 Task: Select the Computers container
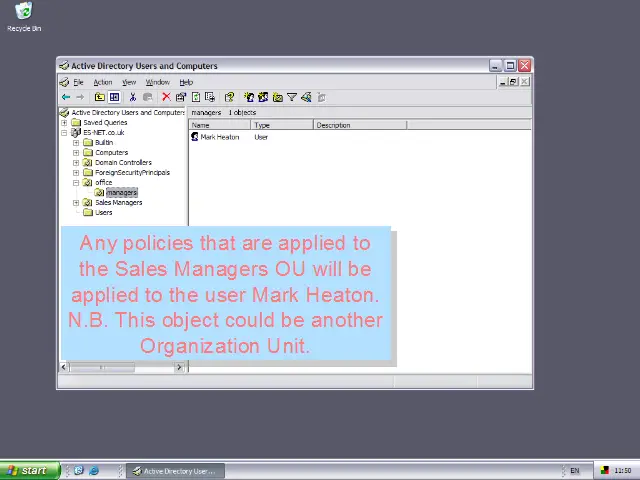(111, 153)
